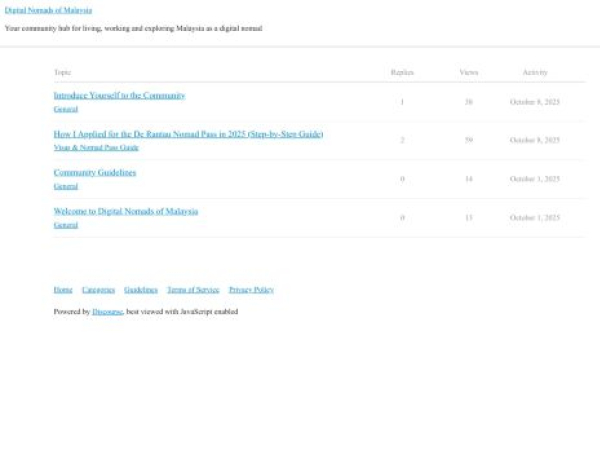Click the Topic column header
Screen dimensions: 600x450
click(62, 72)
